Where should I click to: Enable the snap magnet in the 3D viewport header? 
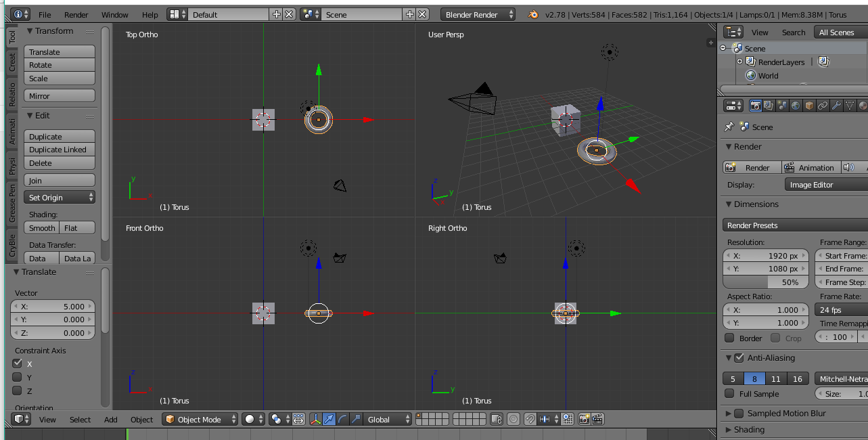532,419
